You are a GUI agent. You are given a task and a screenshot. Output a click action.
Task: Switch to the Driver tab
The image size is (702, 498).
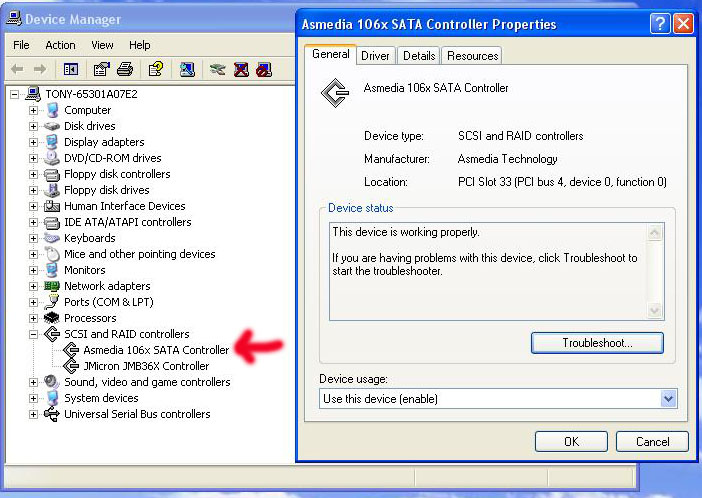coord(375,56)
